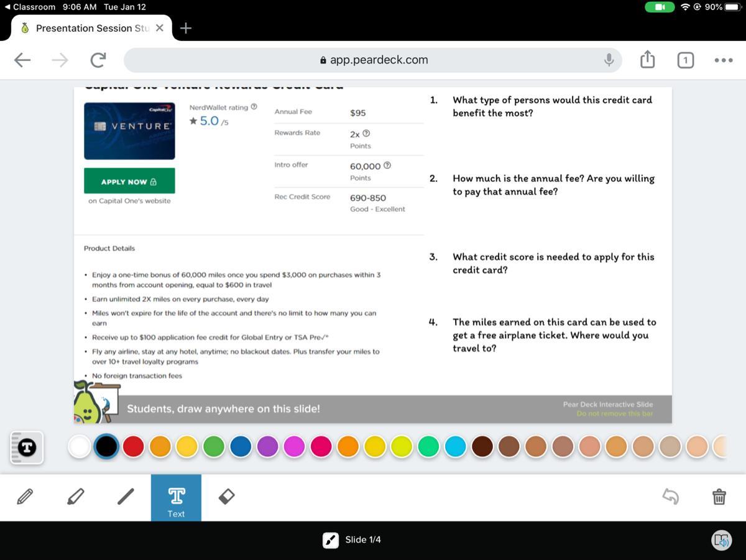Go forward in browser history
The image size is (746, 560).
[x=60, y=60]
